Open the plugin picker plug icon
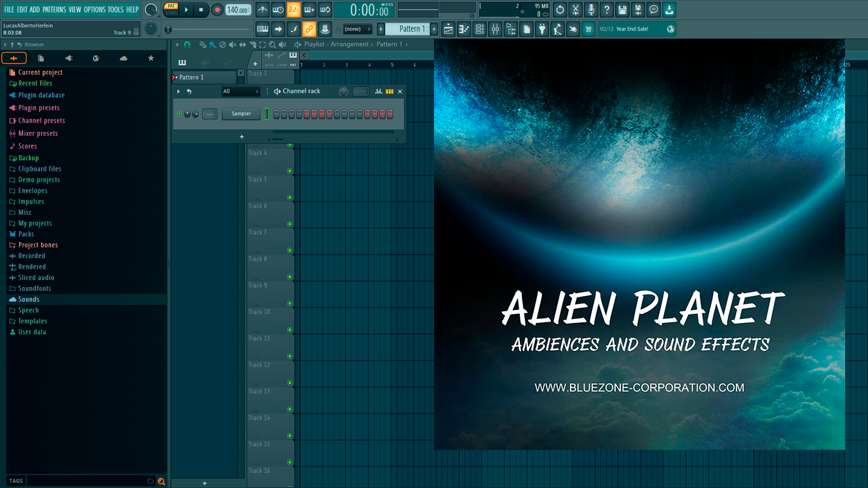This screenshot has height=488, width=868. pyautogui.click(x=542, y=29)
